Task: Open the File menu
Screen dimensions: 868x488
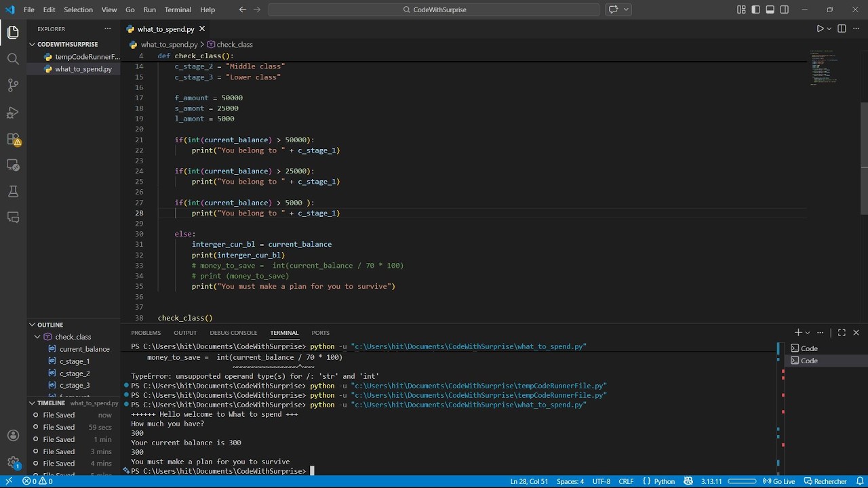Action: [x=29, y=9]
